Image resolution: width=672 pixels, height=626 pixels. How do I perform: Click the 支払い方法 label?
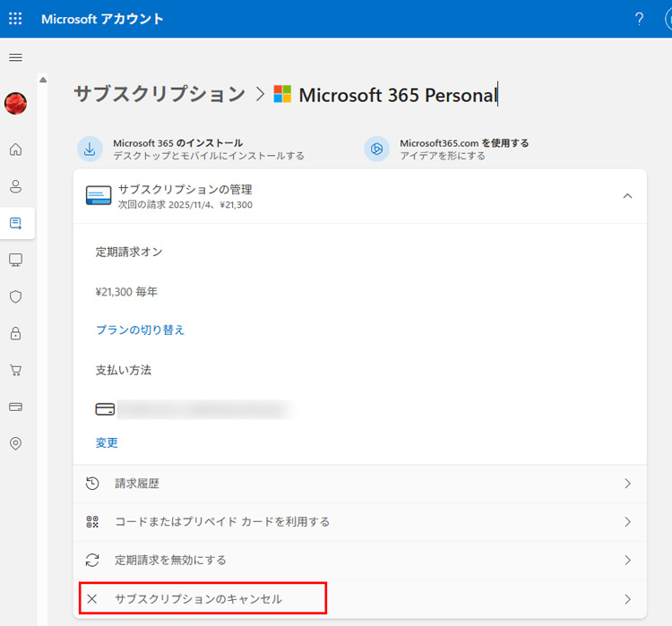[x=124, y=370]
